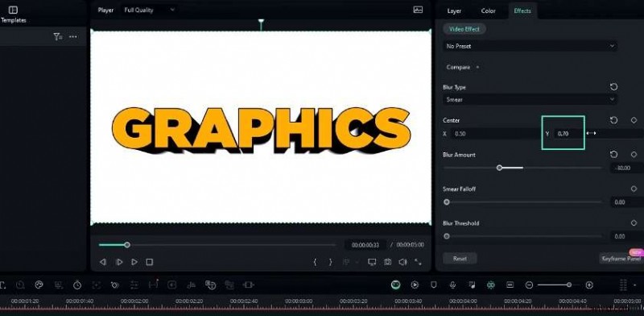Toggle keyframe diamond for Blur Threshold
This screenshot has height=316, width=644.
[634, 222]
